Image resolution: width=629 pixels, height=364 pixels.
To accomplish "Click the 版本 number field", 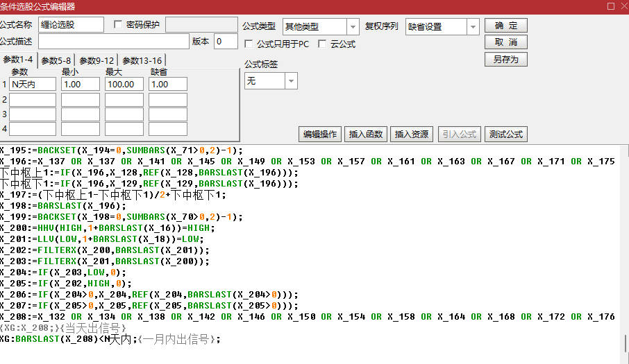I will tap(226, 41).
